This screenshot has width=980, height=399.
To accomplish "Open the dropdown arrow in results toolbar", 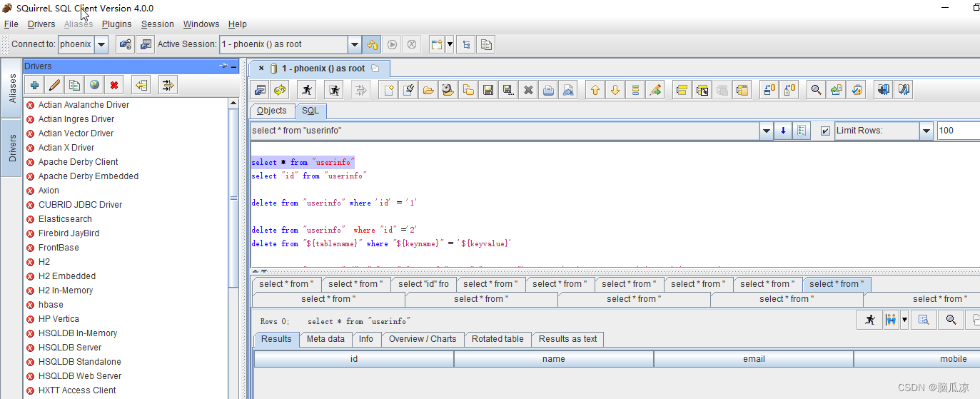I will 904,320.
